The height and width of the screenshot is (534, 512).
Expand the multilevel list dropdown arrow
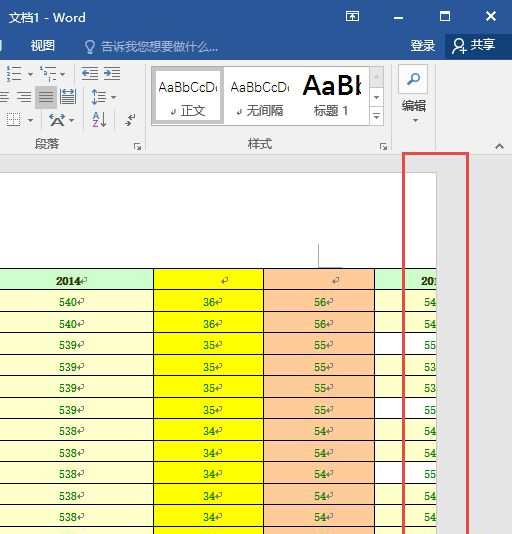pos(62,74)
